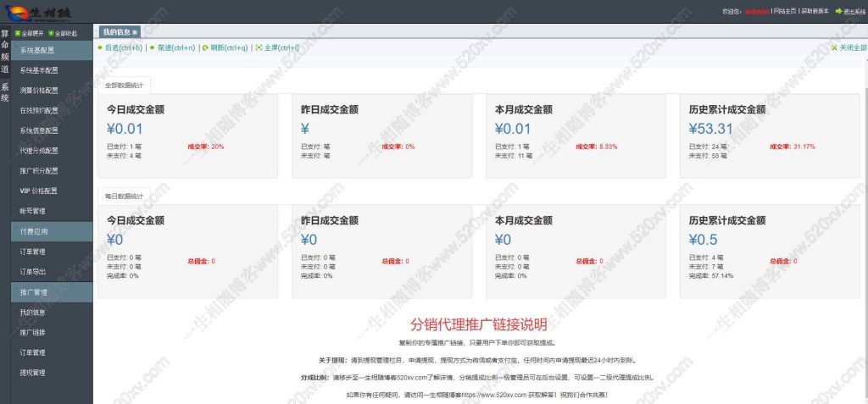The width and height of the screenshot is (868, 404).
Task: Click the 刷新(ctrl+q) refresh icon
Action: click(205, 48)
